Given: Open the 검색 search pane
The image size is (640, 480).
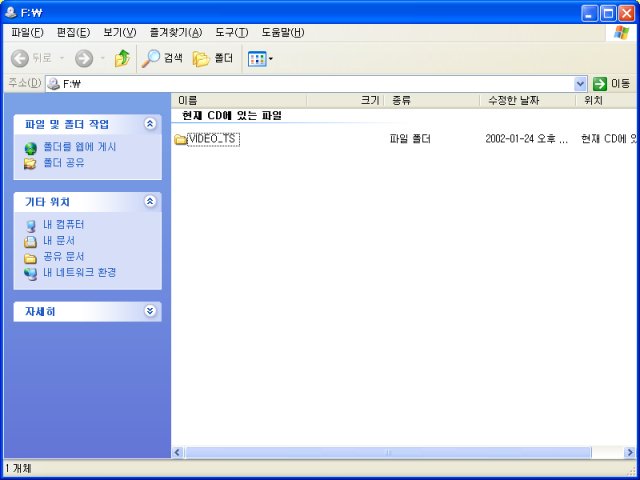Looking at the screenshot, I should coord(162,58).
